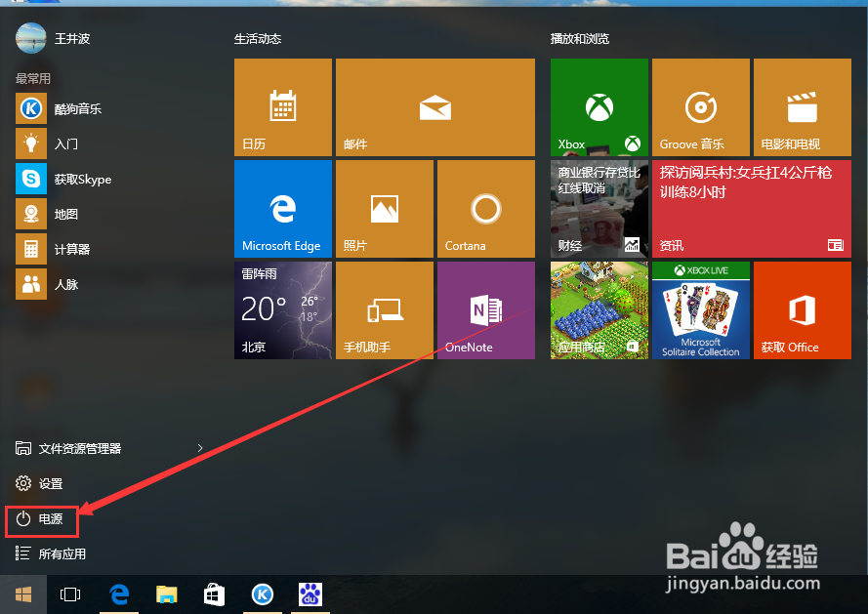Open the Edge icon on the taskbar
This screenshot has height=614, width=868.
pos(119,594)
